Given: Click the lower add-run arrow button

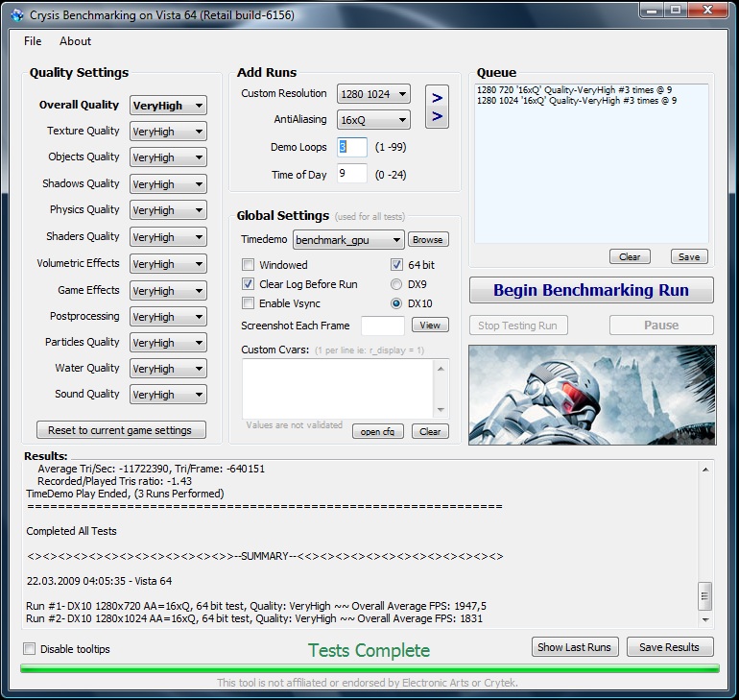Looking at the screenshot, I should 437,116.
